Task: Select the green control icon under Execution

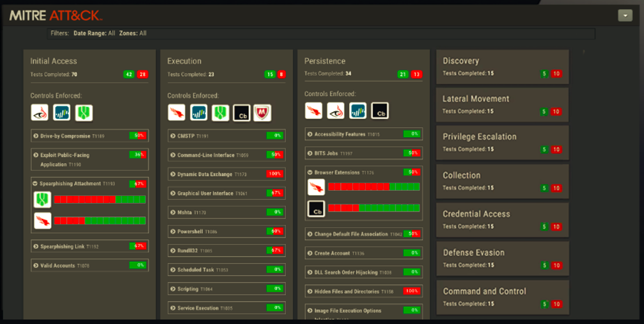Action: tap(220, 113)
